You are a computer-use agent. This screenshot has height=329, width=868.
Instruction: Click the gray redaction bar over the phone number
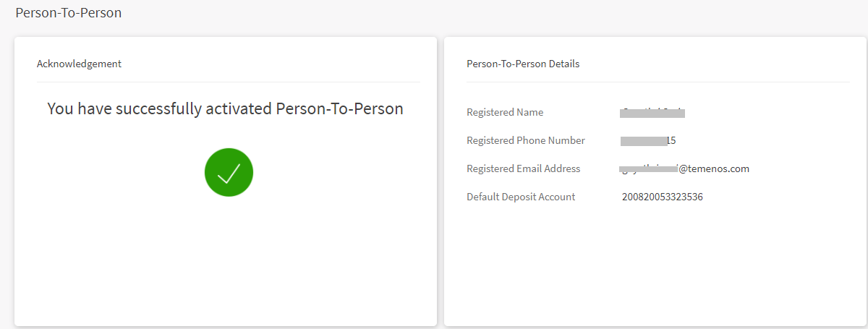coord(642,140)
